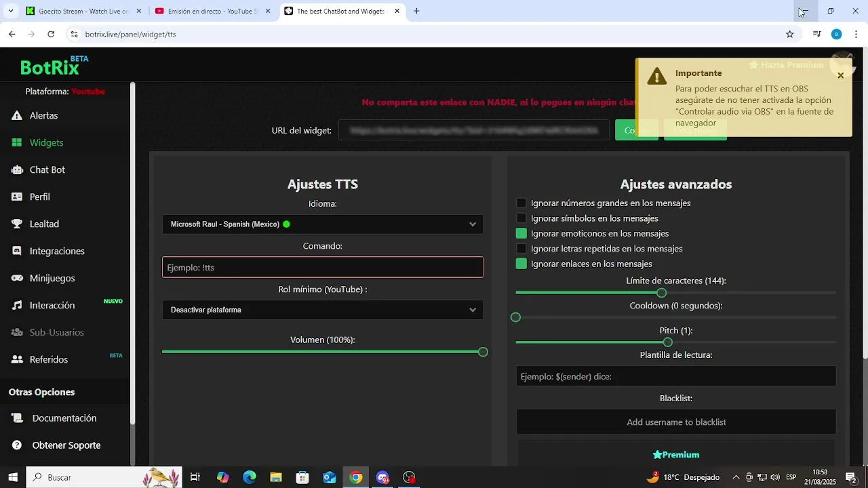
Task: Open Task View on taskbar
Action: pyautogui.click(x=195, y=477)
